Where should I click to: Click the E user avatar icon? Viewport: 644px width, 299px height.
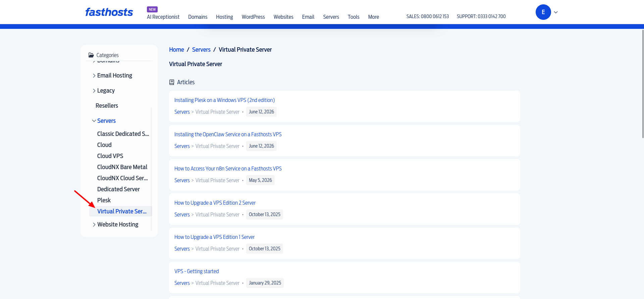(543, 12)
